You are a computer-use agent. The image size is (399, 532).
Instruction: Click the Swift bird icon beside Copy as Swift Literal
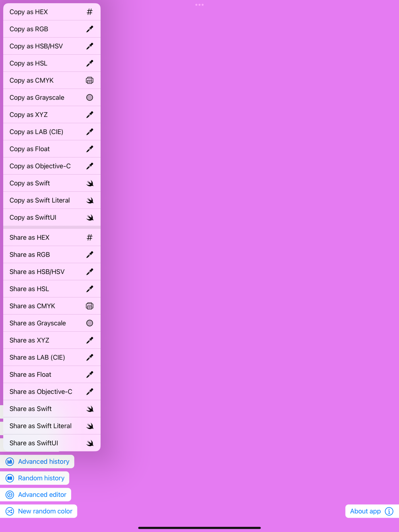90,201
